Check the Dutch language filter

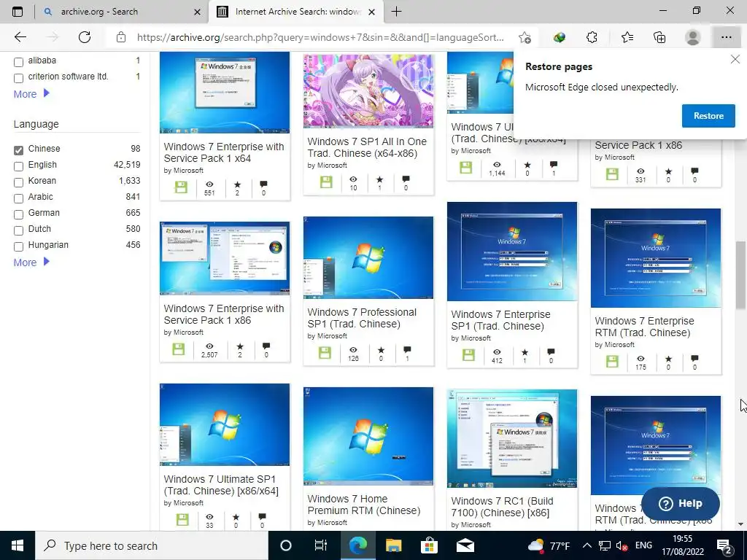coord(18,230)
